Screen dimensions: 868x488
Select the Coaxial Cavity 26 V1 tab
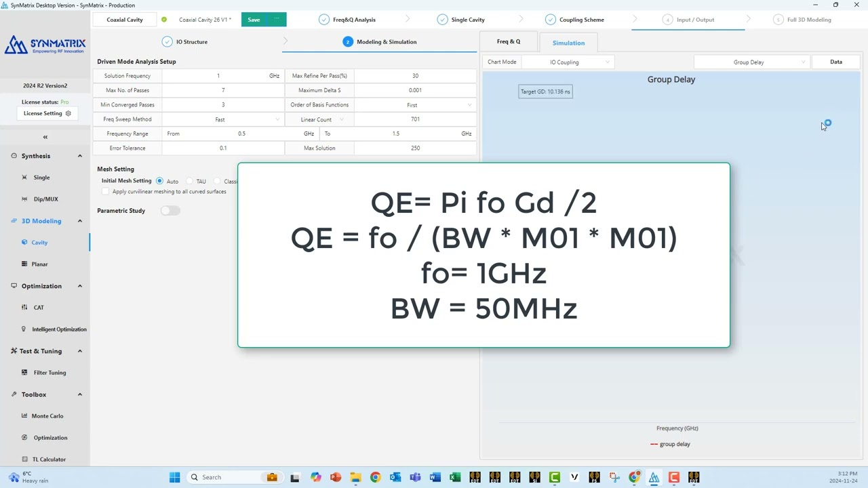click(x=205, y=20)
